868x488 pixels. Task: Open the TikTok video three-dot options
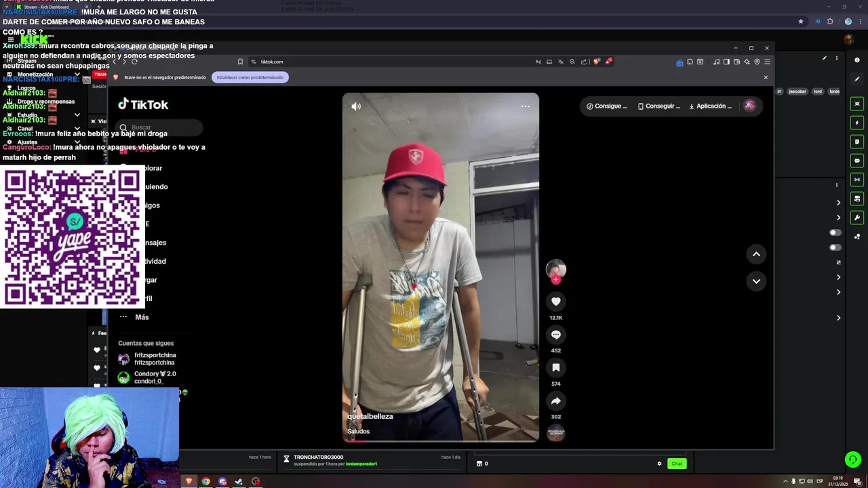coord(525,106)
